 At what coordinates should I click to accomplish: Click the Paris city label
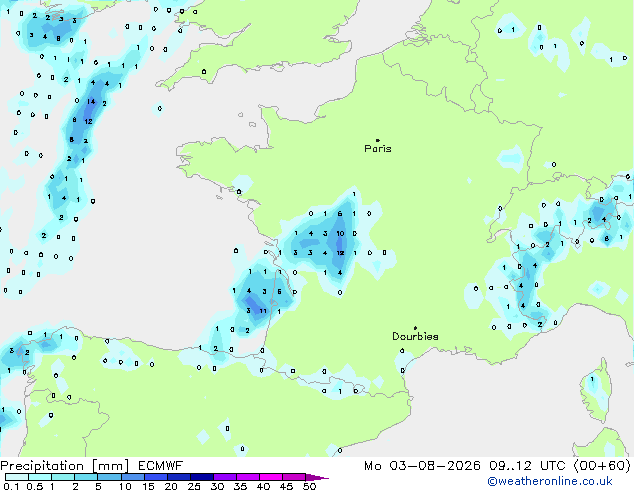coord(378,148)
